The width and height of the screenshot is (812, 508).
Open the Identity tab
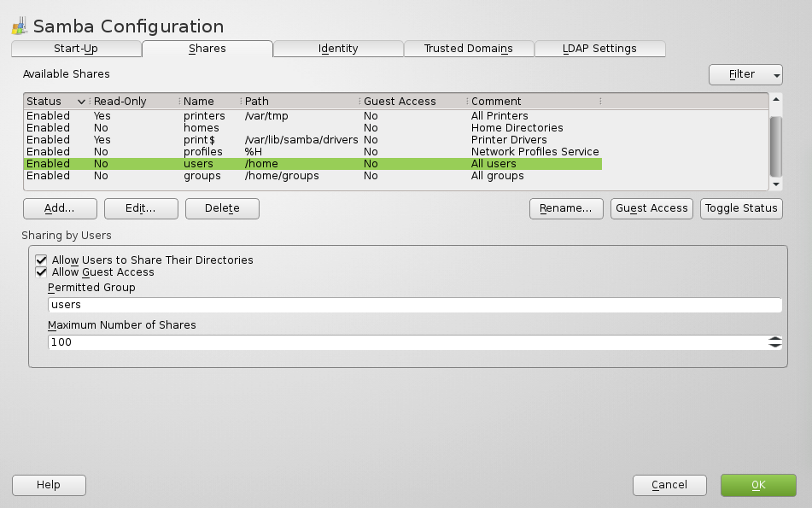coord(338,49)
